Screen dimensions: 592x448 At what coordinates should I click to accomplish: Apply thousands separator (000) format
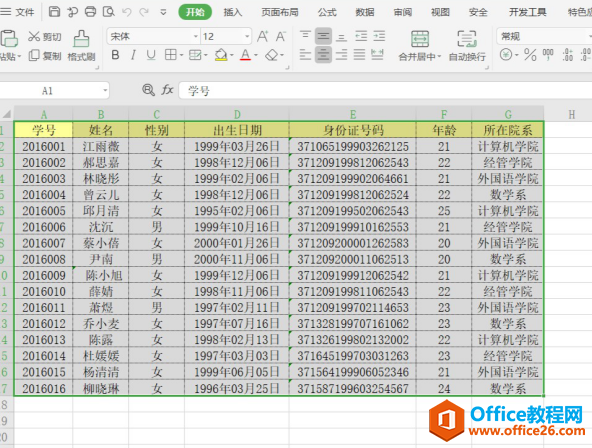(548, 55)
